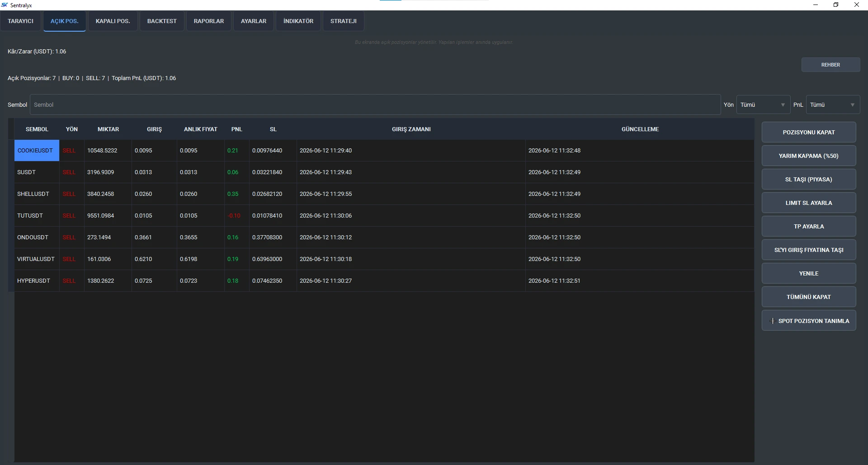Click the TÜMÜNÜ KAPAT button
The image size is (868, 465).
[x=809, y=297]
